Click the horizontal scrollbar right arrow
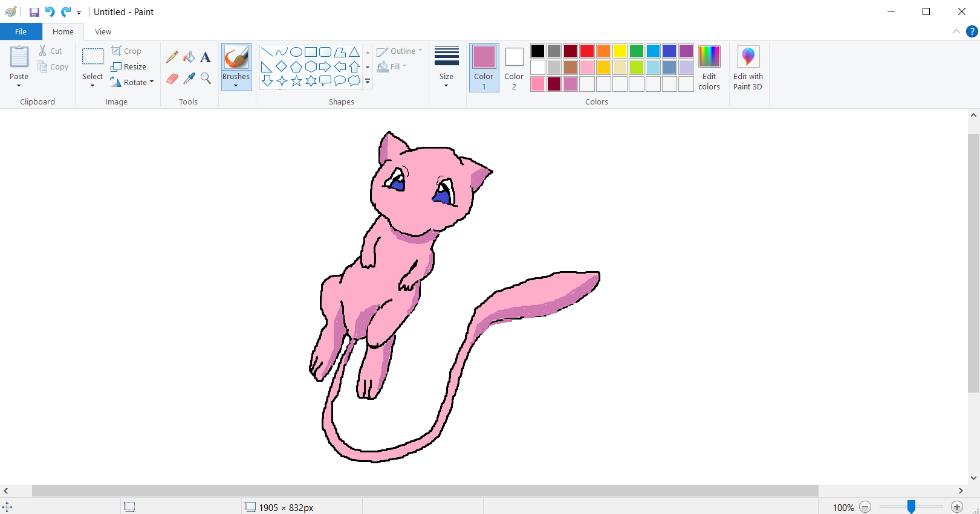Screen dimensions: 980x514 [961, 490]
